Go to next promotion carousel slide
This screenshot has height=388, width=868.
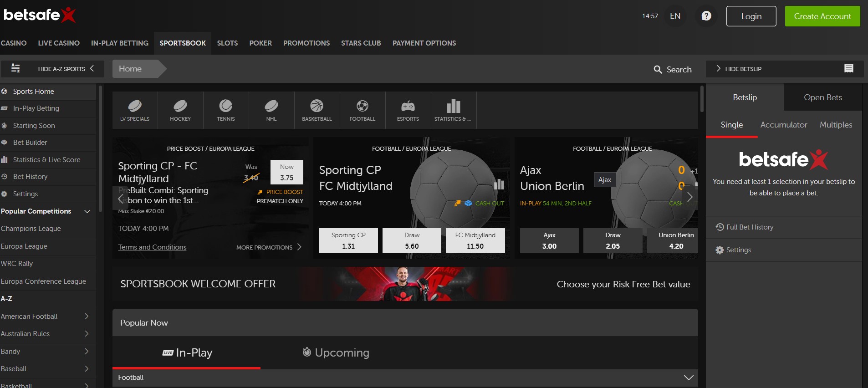click(x=689, y=197)
